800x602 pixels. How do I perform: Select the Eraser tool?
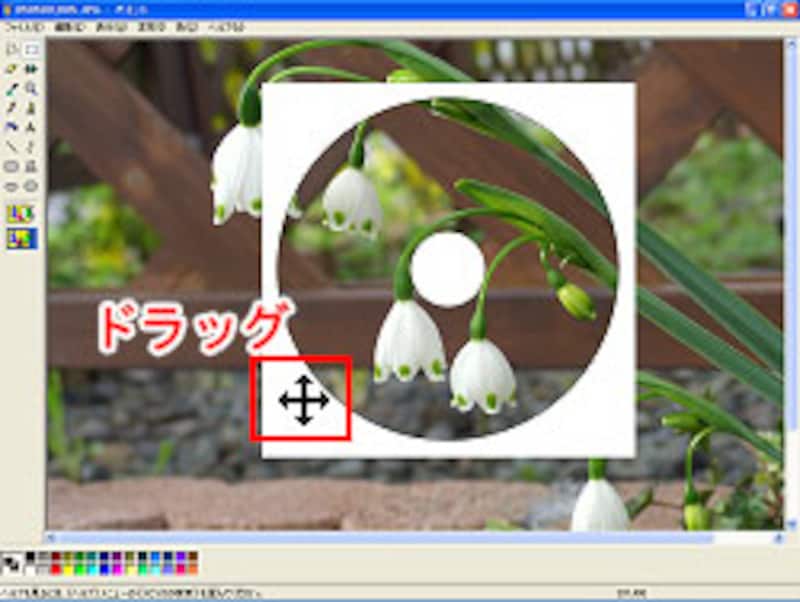11,69
